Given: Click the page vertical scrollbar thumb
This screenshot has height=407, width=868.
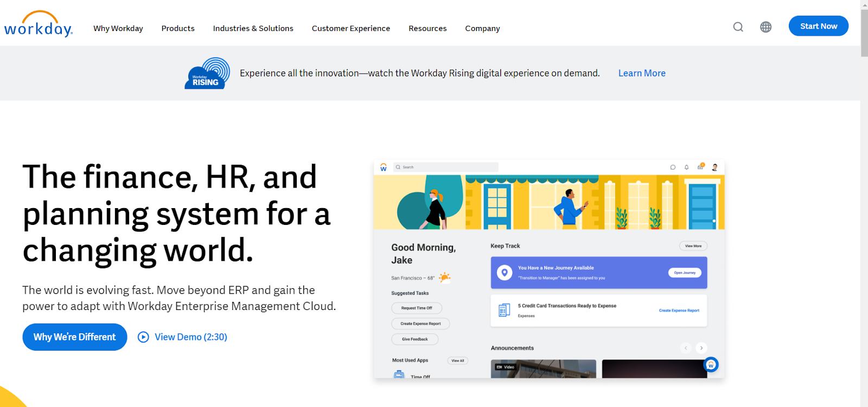Looking at the screenshot, I should (864, 33).
